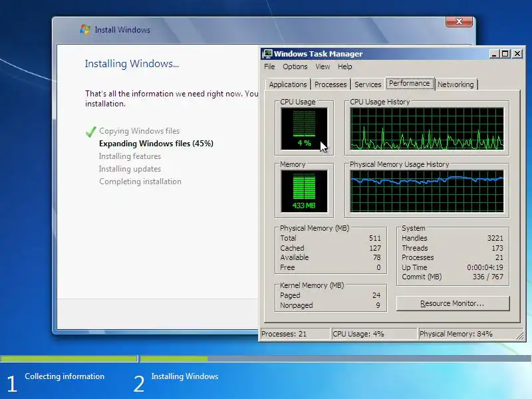Click the Physical Memory Total value 511

[375, 238]
